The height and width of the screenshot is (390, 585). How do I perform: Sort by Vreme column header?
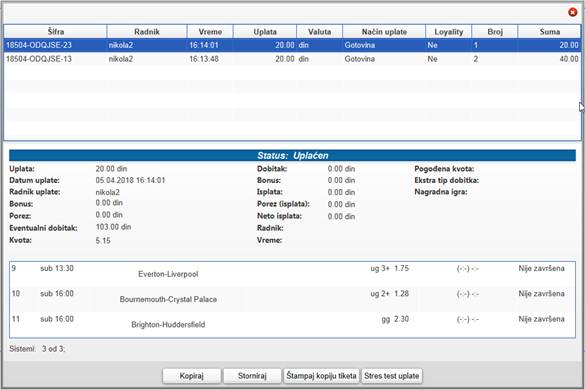click(x=210, y=32)
